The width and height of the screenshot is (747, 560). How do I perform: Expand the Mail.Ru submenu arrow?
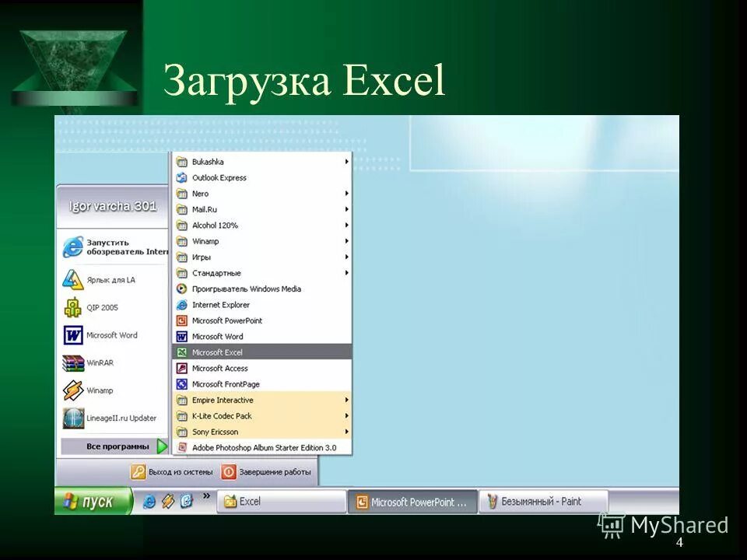coord(346,209)
